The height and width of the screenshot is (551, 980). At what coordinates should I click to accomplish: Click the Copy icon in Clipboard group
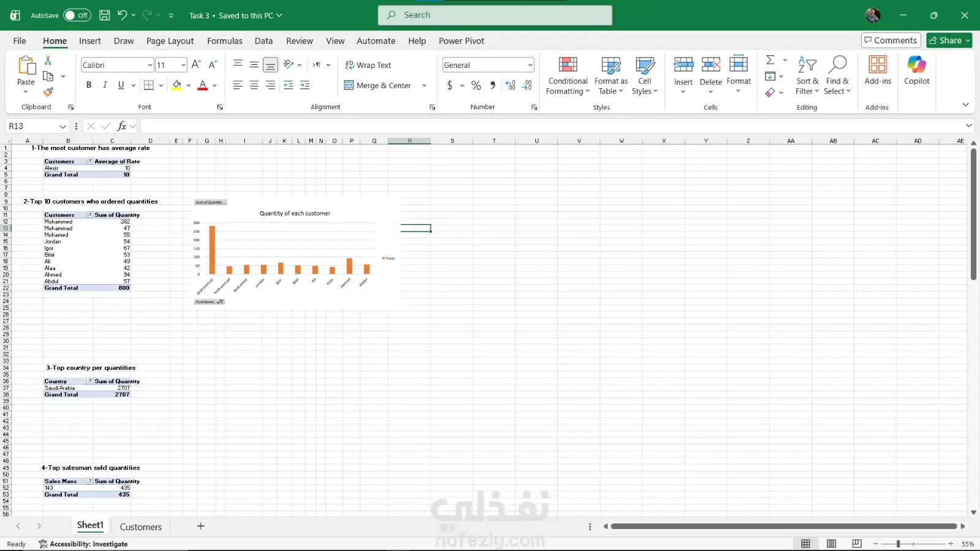[48, 76]
